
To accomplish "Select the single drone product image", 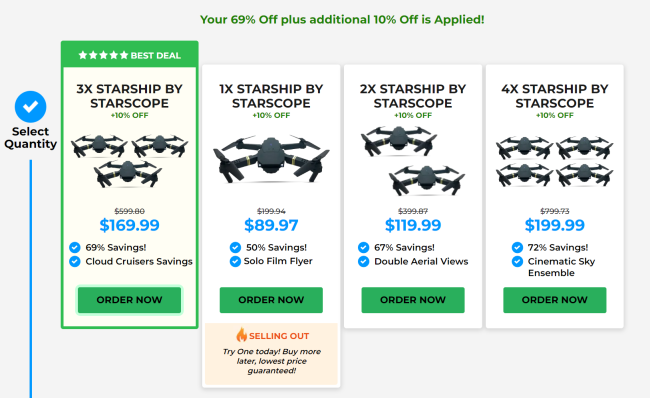I will click(x=271, y=159).
